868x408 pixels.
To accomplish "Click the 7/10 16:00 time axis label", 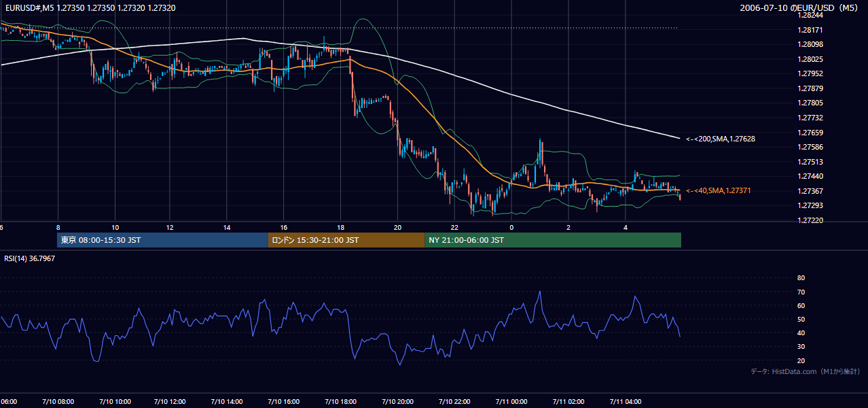I will (x=284, y=402).
